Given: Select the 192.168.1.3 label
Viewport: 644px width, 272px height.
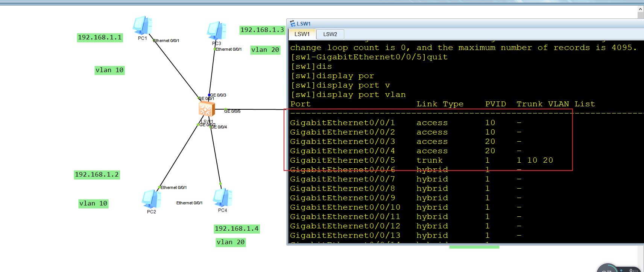Looking at the screenshot, I should [262, 30].
